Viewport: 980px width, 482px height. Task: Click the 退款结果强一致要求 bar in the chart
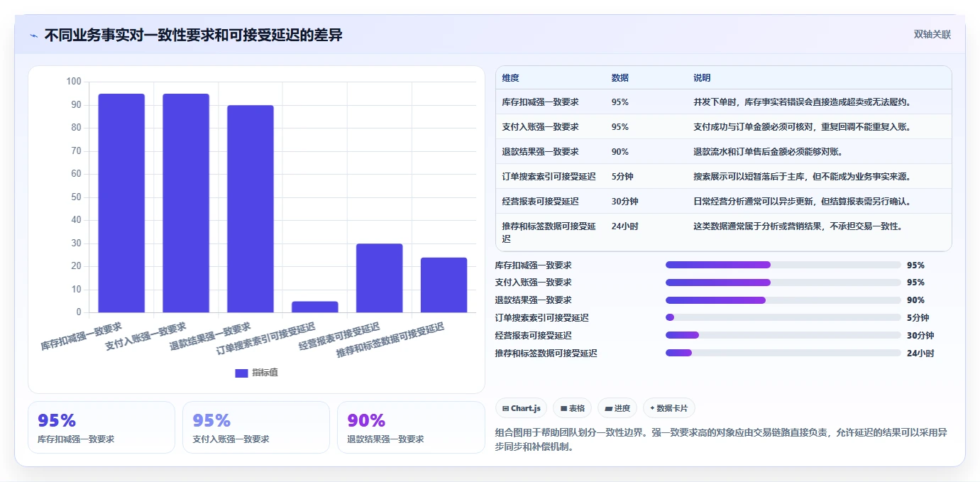click(x=250, y=209)
